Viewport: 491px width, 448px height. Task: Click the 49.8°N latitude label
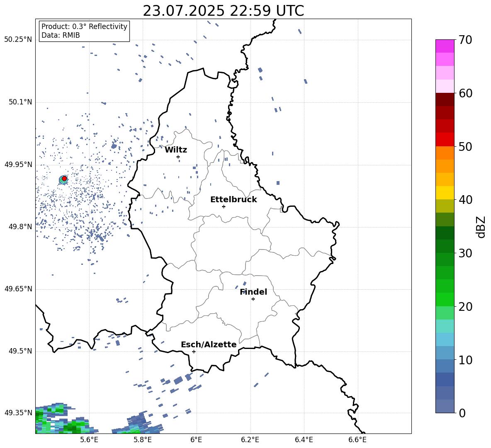[x=20, y=227]
